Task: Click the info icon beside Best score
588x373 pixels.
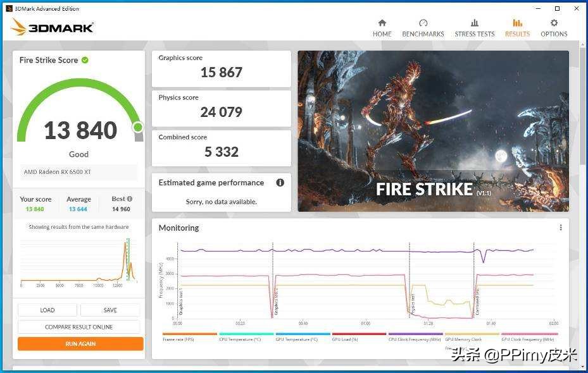Action: [x=130, y=199]
